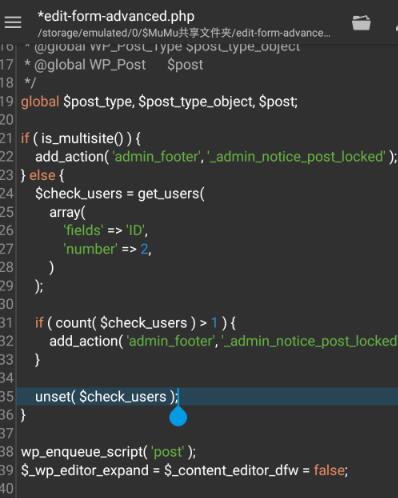
Task: Select line number 31 in the gutter
Action: 7,323
